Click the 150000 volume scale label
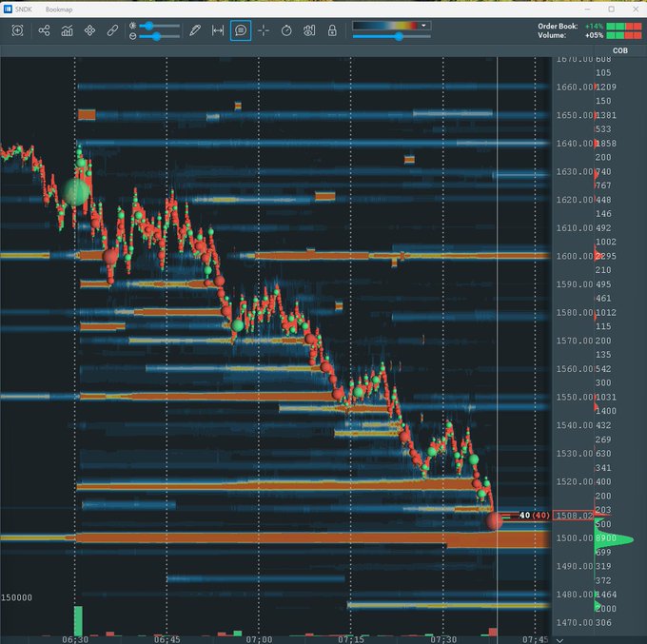The width and height of the screenshot is (647, 644). [16, 597]
